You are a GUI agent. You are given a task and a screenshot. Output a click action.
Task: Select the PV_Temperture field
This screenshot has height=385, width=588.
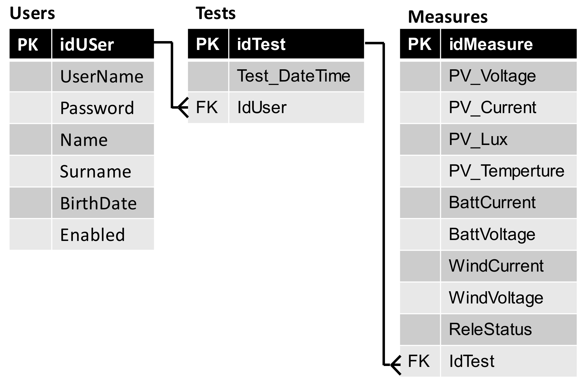tap(506, 171)
